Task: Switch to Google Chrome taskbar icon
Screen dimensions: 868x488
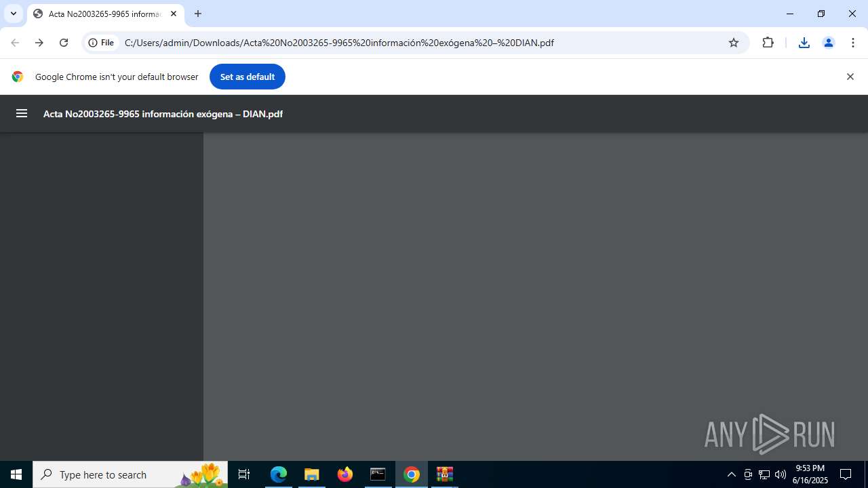Action: pos(412,474)
